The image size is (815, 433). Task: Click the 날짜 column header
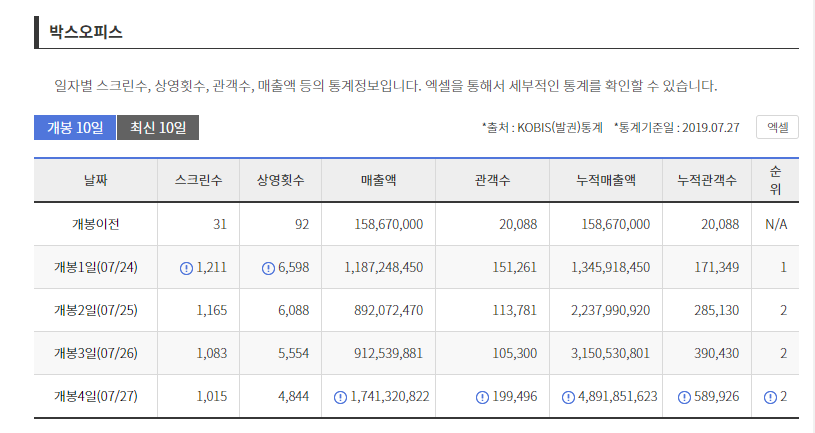point(96,180)
